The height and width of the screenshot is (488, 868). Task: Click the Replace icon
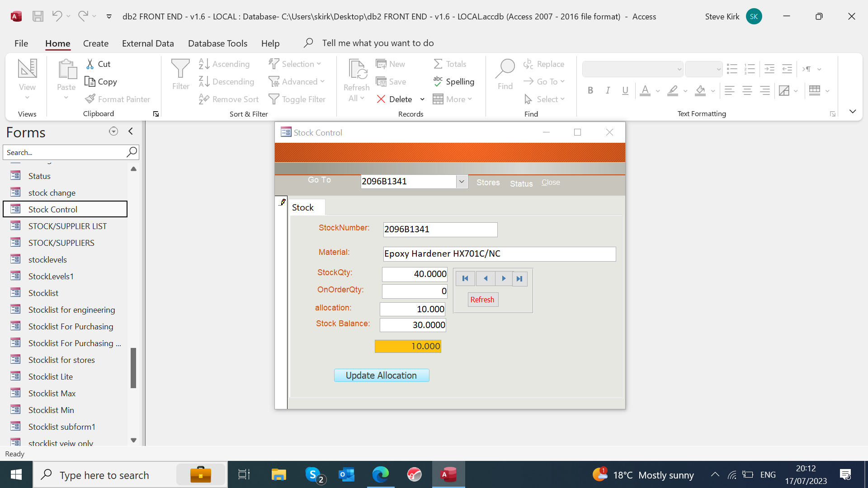528,64
